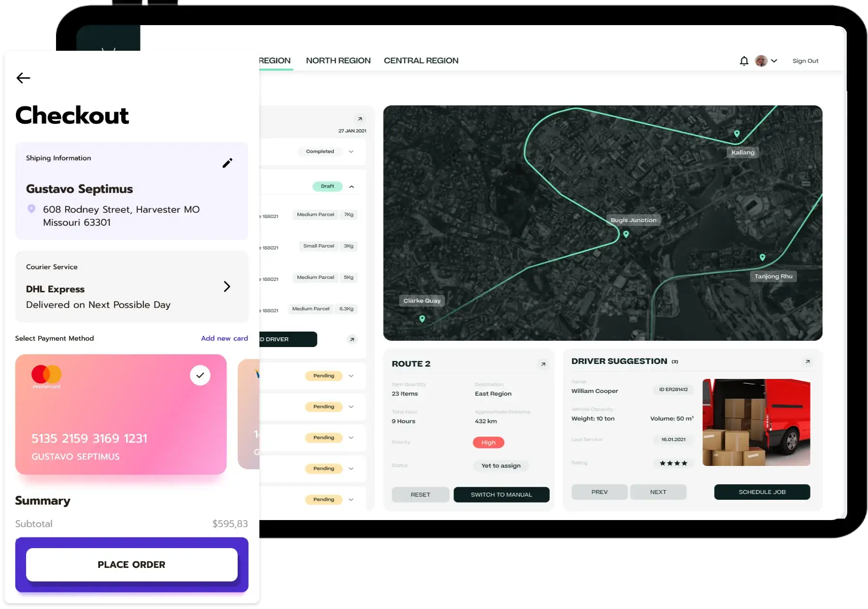Click the Kallang map pin
Image resolution: width=868 pixels, height=609 pixels.
pos(737,134)
